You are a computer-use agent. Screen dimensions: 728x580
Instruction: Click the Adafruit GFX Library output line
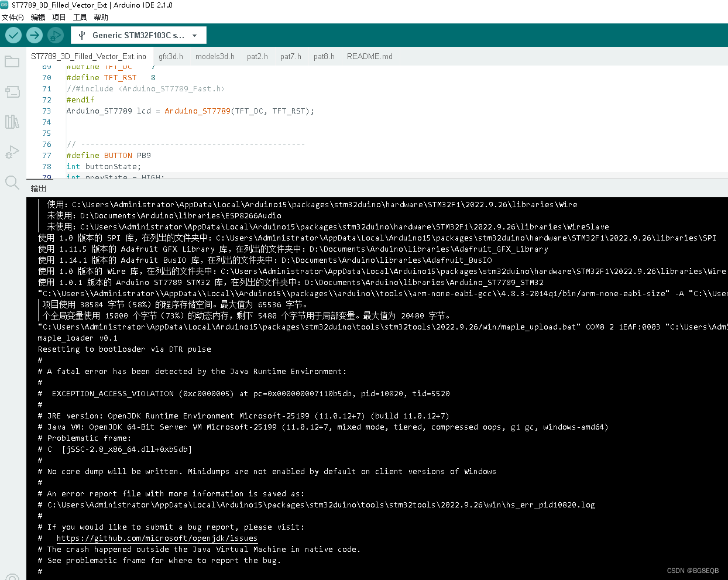(293, 249)
